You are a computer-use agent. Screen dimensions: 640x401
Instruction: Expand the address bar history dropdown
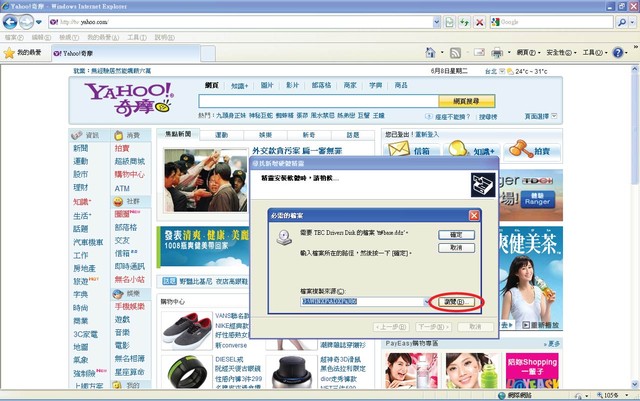pos(436,22)
